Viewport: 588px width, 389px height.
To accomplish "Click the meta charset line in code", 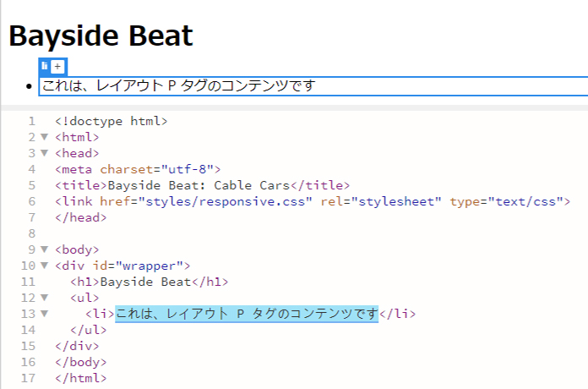I will click(x=138, y=169).
